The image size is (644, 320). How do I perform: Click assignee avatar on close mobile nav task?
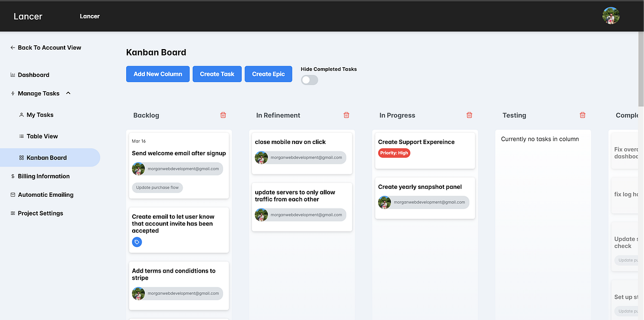[261, 158]
